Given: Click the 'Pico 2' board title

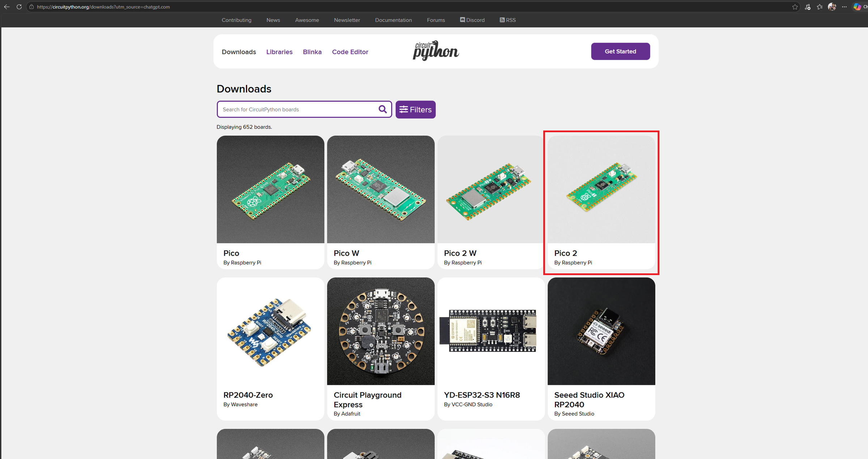Looking at the screenshot, I should (566, 253).
